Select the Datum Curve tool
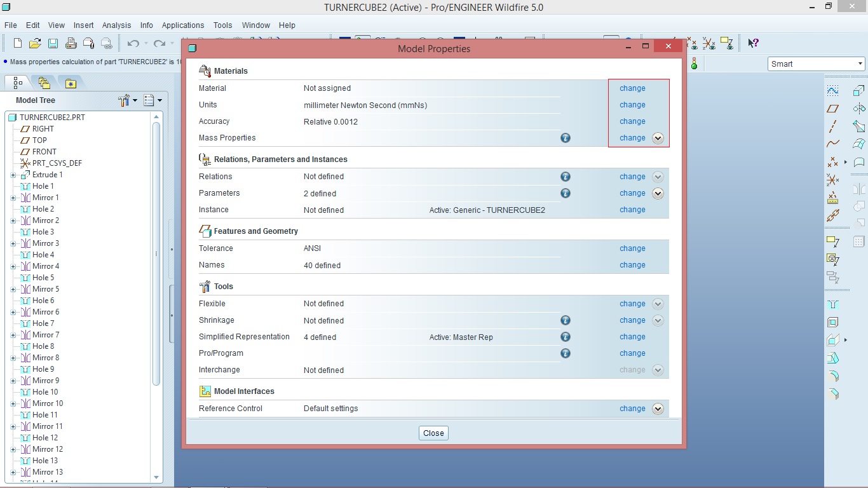The height and width of the screenshot is (488, 868). click(x=832, y=144)
